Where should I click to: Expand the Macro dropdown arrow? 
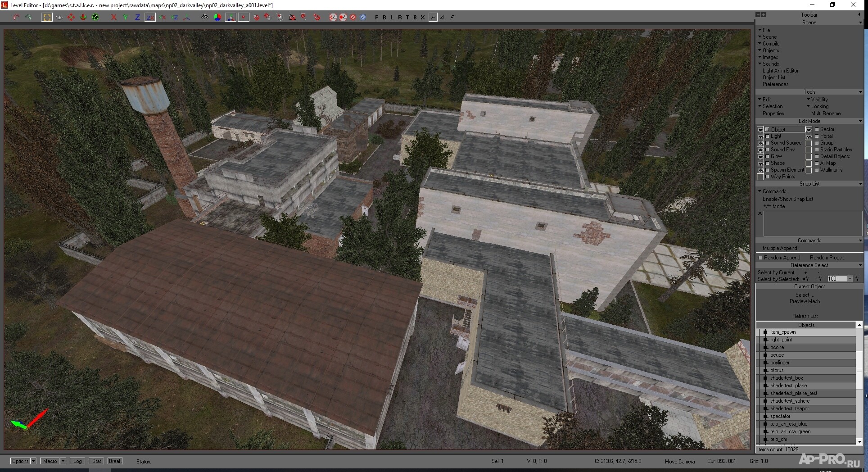coord(63,461)
